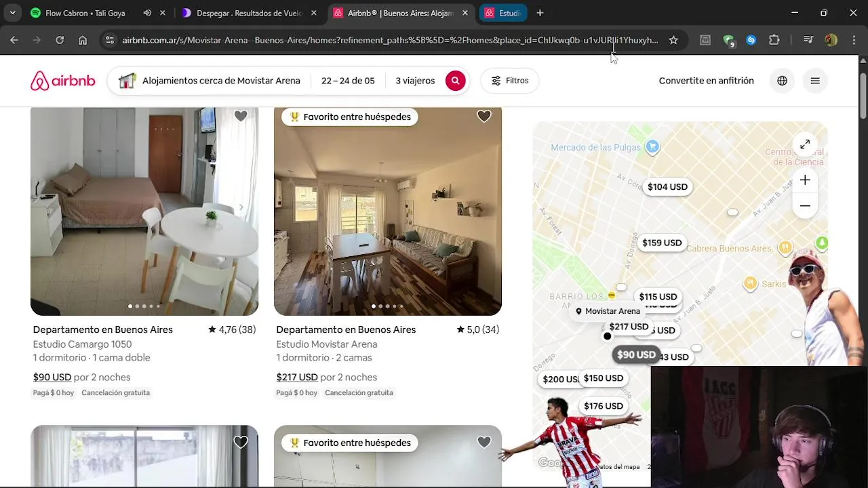Select the $176 USD map marker
868x488 pixels.
click(x=603, y=406)
